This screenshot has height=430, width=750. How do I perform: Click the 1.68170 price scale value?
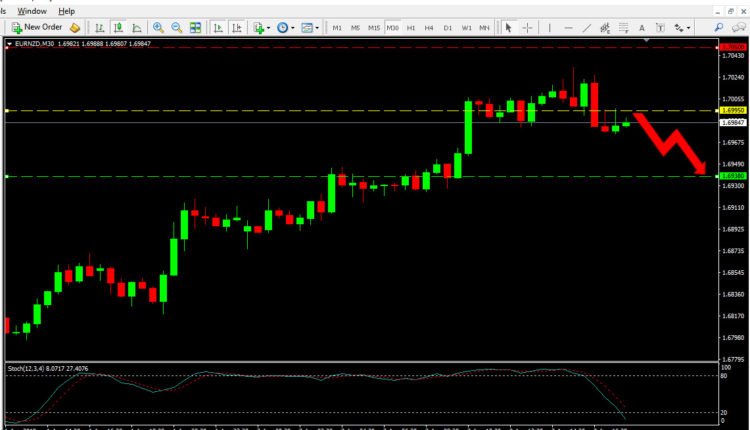click(733, 316)
